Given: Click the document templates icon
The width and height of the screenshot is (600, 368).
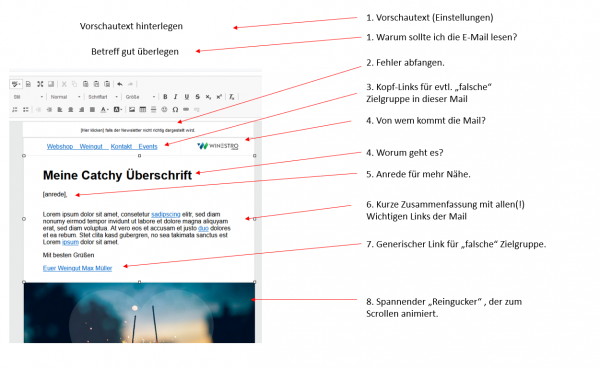Looking at the screenshot, I should pyautogui.click(x=28, y=84).
